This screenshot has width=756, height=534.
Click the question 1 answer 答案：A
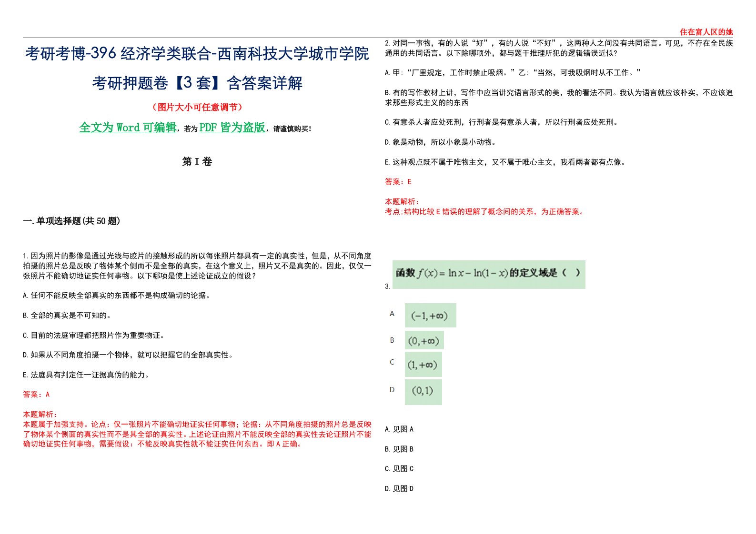[36, 395]
